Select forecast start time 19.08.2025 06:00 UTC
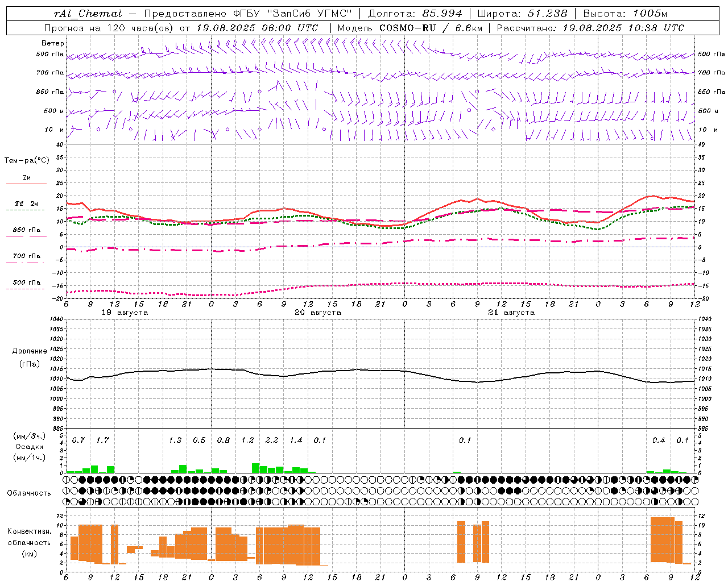728x582 pixels. pos(257,28)
